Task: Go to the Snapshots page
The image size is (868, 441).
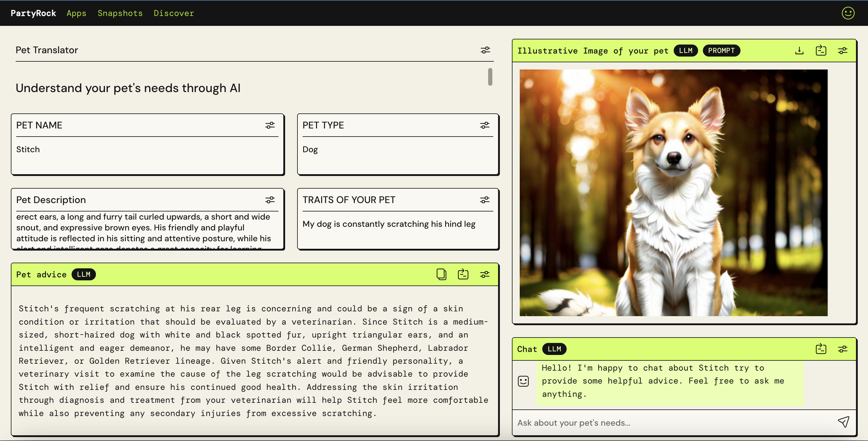Action: (120, 13)
